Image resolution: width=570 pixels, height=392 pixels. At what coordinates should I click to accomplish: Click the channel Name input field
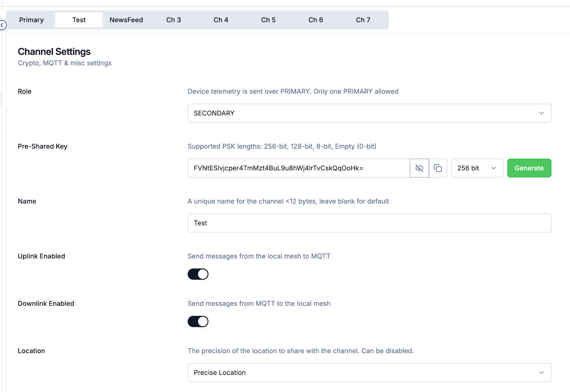tap(369, 223)
